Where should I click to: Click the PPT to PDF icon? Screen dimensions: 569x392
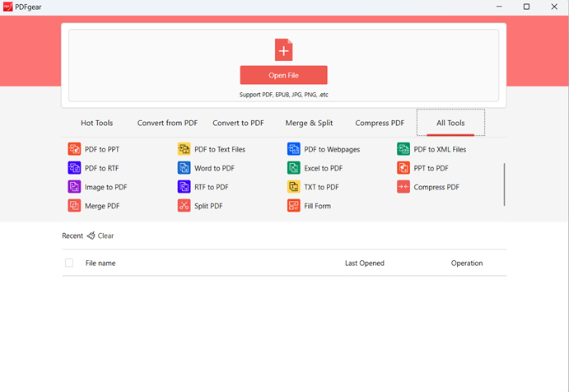[x=403, y=168]
